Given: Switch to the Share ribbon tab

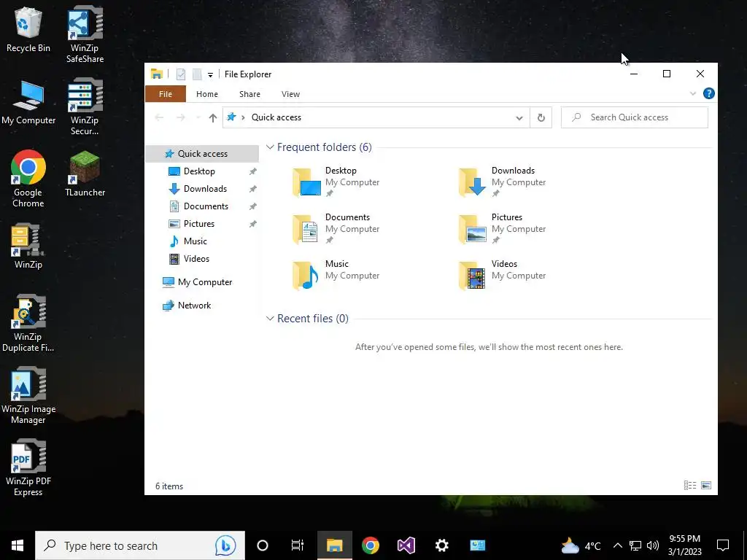Looking at the screenshot, I should 249,94.
